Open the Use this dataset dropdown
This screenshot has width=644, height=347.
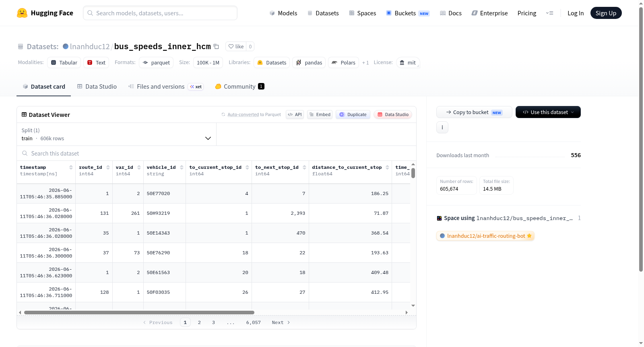click(548, 112)
